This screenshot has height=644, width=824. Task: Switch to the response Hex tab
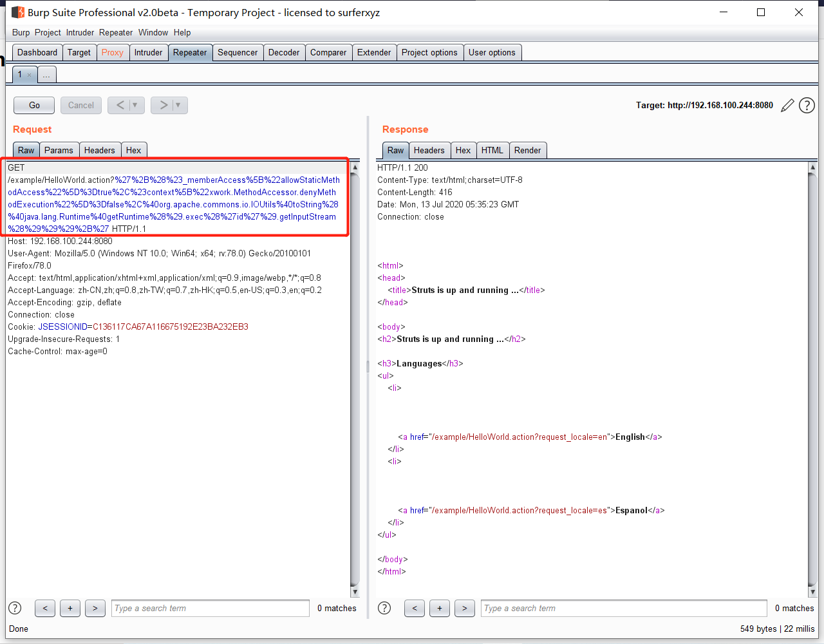coord(464,150)
